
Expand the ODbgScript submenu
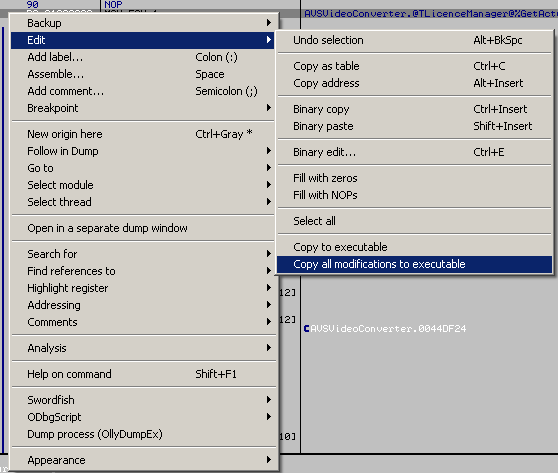[x=142, y=417]
